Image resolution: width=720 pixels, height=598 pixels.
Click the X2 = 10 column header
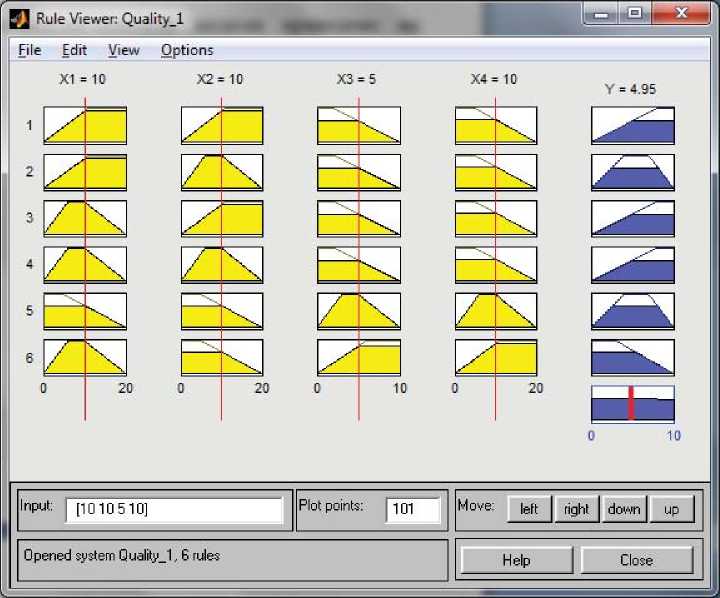coord(220,79)
